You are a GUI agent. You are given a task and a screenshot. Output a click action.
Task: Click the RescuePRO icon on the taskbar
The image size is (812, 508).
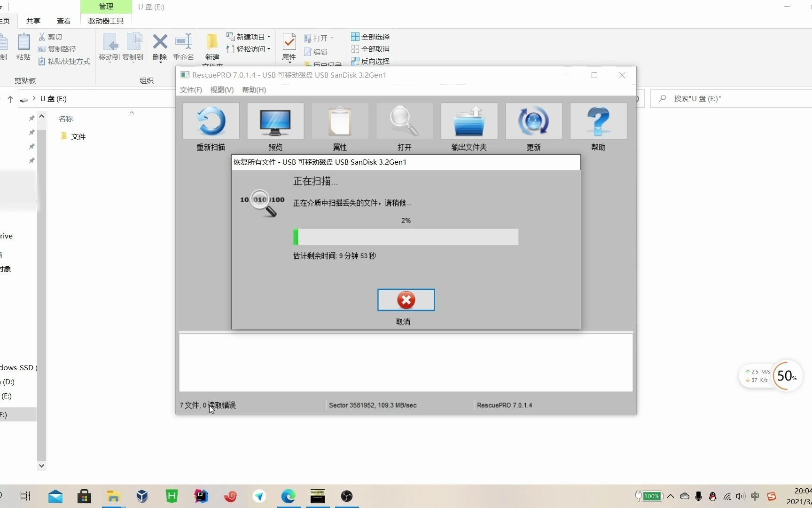pyautogui.click(x=318, y=496)
